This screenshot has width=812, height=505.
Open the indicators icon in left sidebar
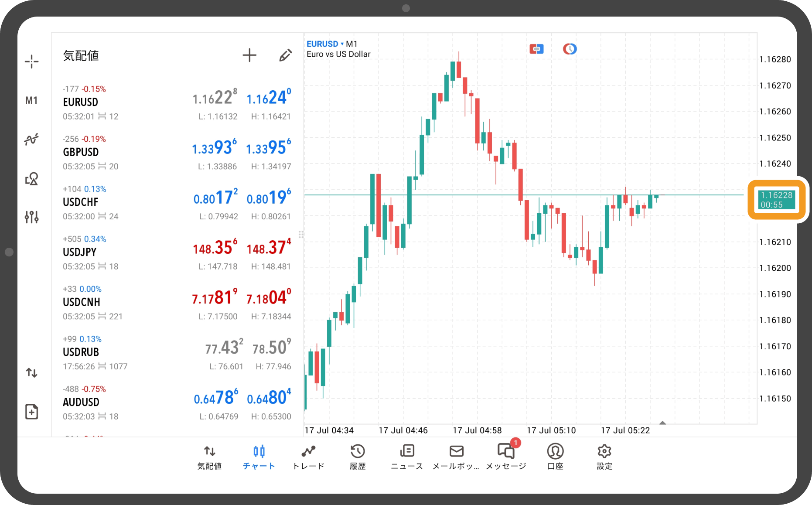click(31, 140)
